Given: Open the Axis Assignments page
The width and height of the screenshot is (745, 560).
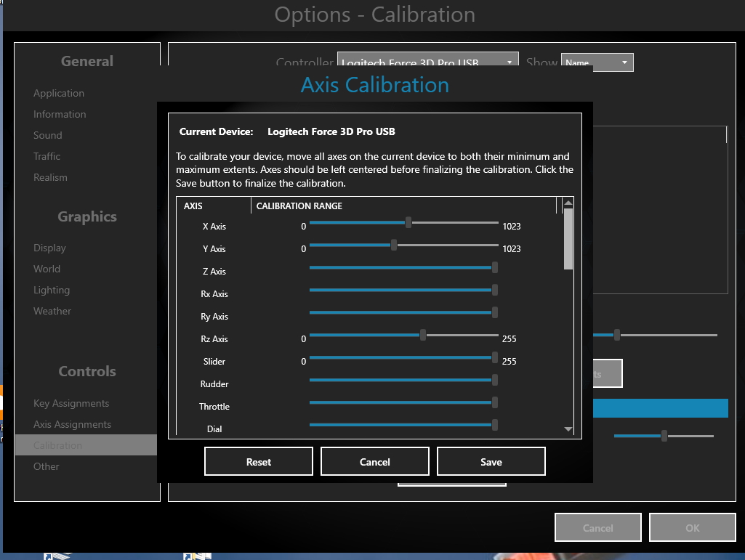Looking at the screenshot, I should (x=72, y=424).
